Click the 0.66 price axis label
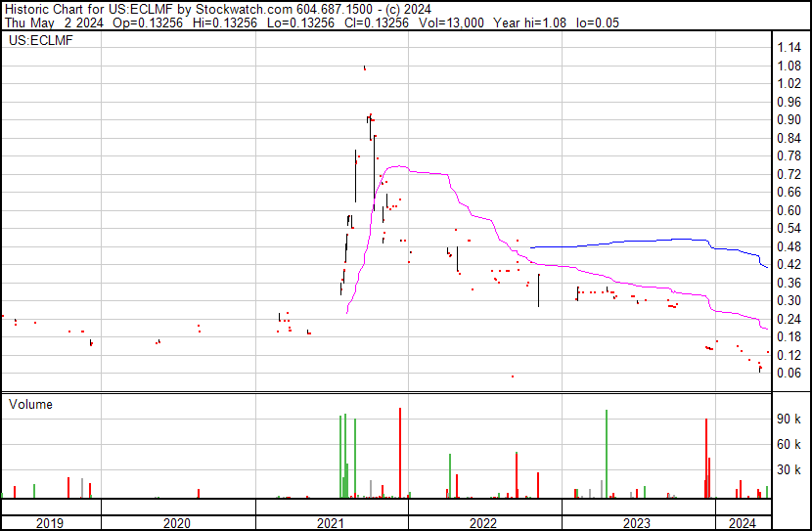The height and width of the screenshot is (531, 812). click(789, 193)
